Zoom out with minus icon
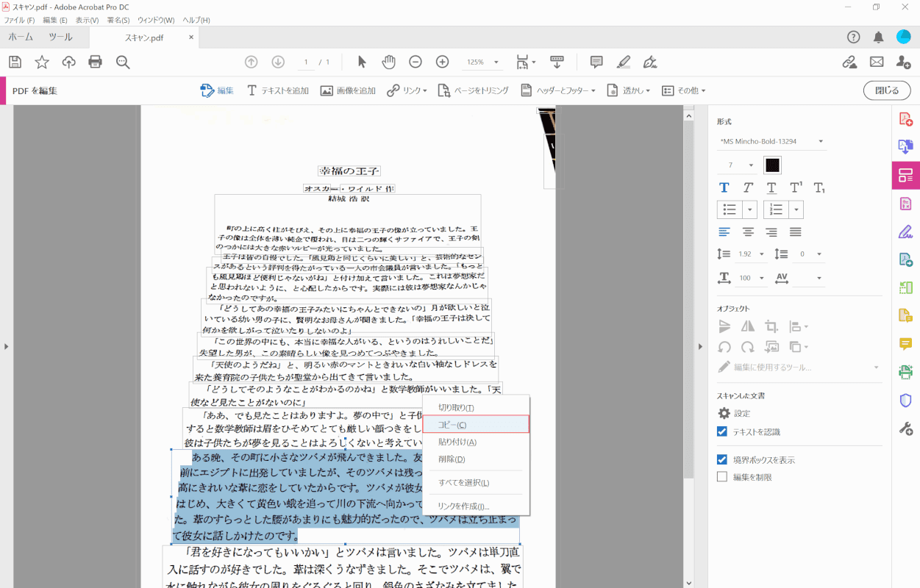Viewport: 920px width, 588px height. (416, 62)
